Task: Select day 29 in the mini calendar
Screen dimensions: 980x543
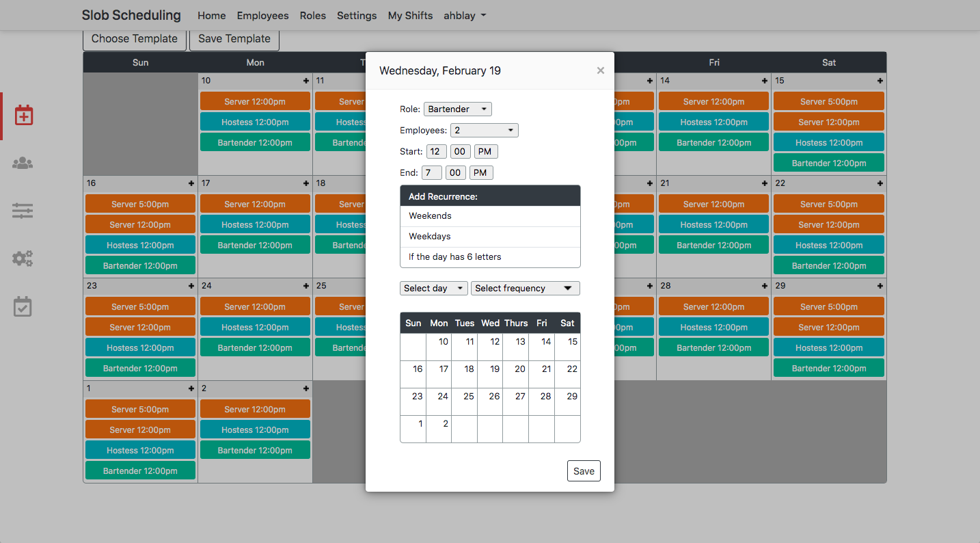Action: point(567,402)
